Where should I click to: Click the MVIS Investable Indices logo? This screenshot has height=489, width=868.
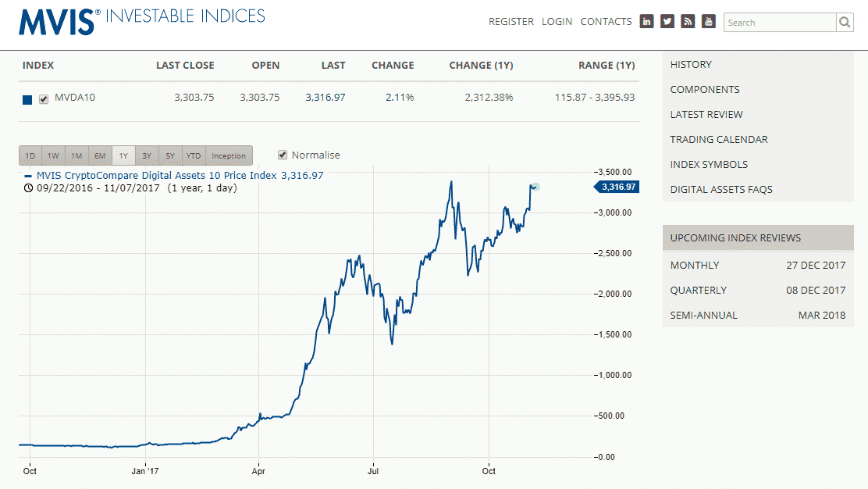[141, 21]
